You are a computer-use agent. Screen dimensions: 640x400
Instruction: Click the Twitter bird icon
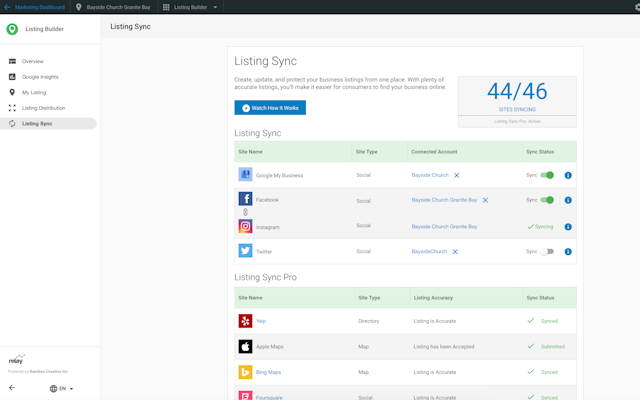pos(245,251)
